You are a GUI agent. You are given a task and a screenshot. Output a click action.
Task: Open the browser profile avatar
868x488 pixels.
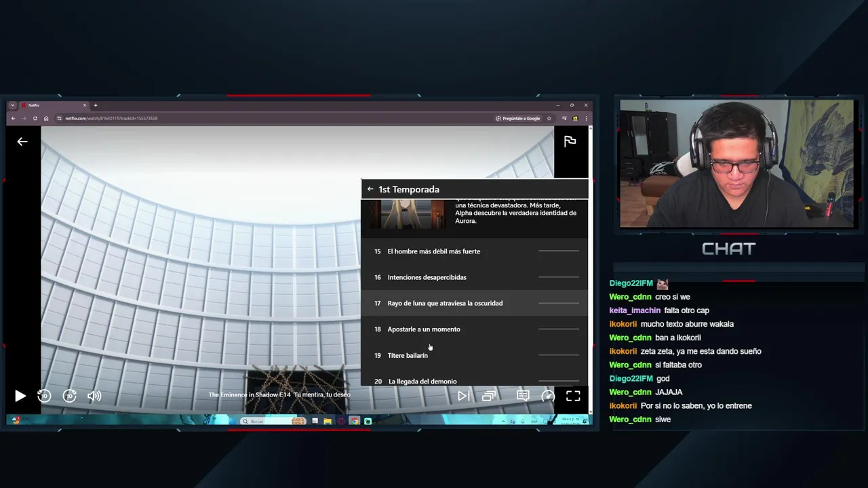(x=575, y=118)
